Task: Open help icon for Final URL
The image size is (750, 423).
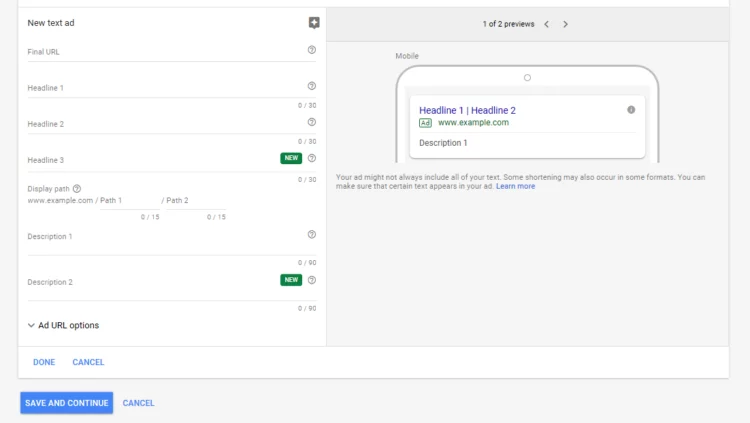Action: point(311,50)
